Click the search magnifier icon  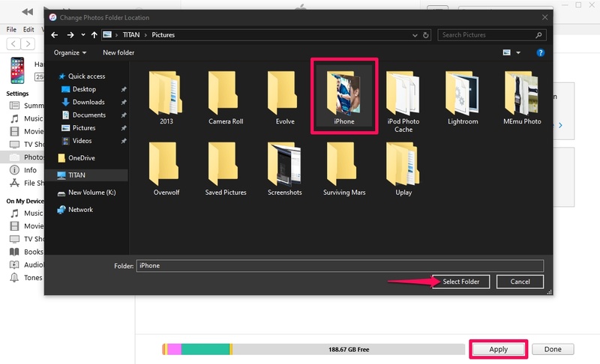tap(538, 34)
